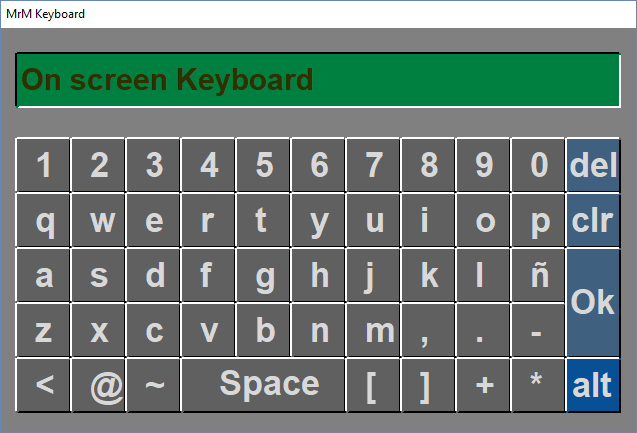
Task: Click the green text display field
Action: (x=318, y=80)
